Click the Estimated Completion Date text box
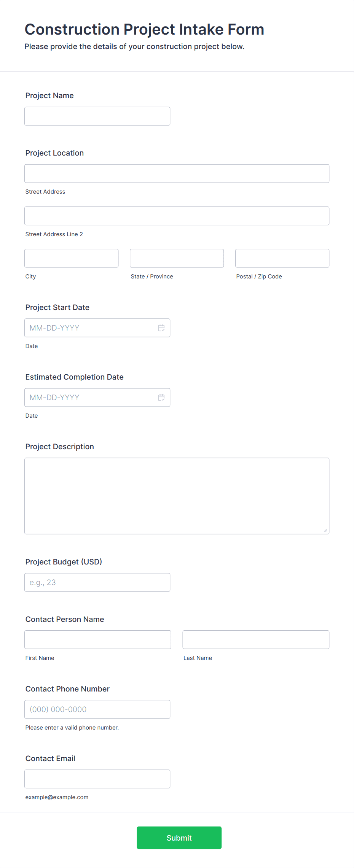The width and height of the screenshot is (354, 868). pos(91,397)
